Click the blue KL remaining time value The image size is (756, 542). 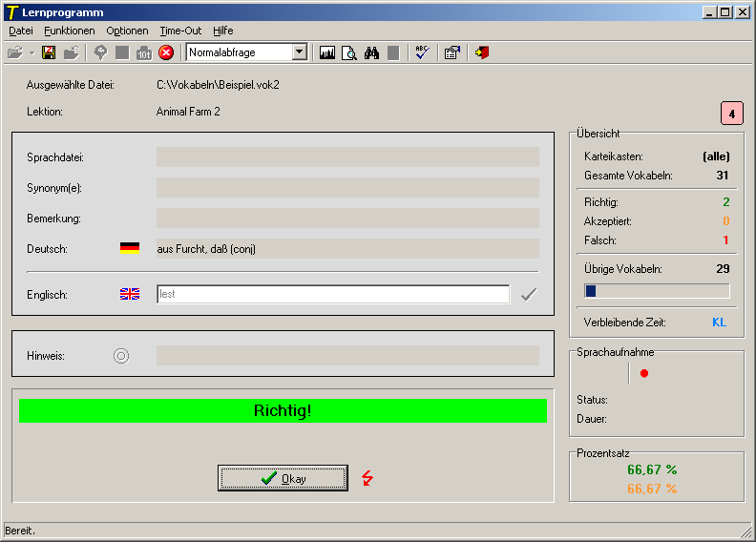pyautogui.click(x=720, y=323)
